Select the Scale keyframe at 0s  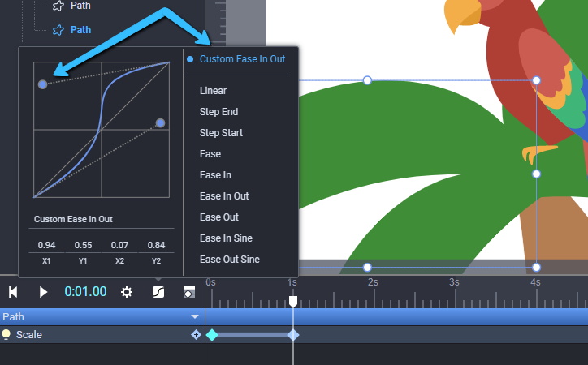click(212, 335)
